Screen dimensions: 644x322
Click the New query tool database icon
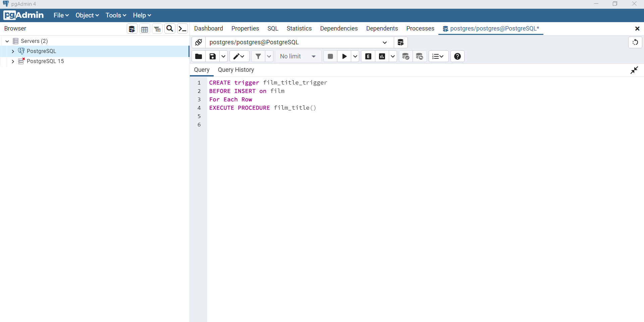tap(400, 42)
